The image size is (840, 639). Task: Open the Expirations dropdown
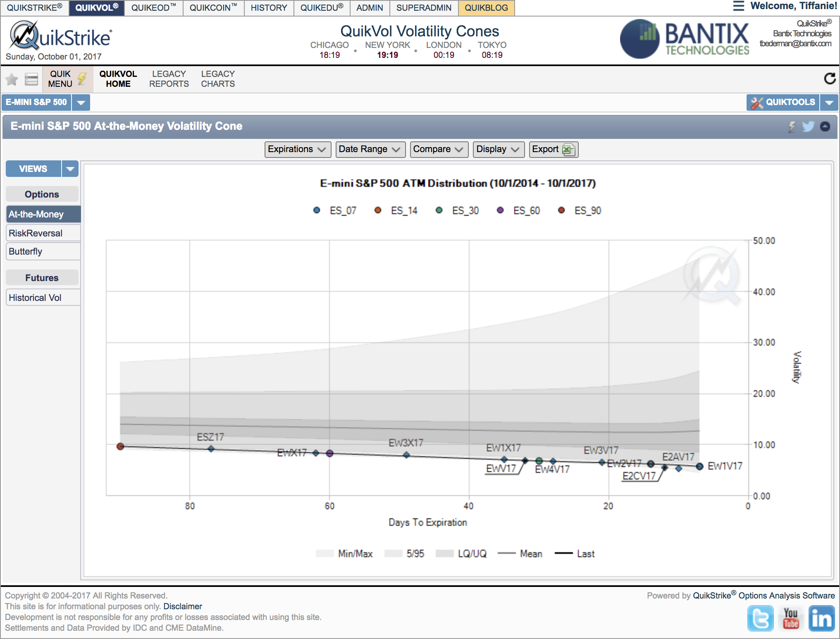point(298,149)
